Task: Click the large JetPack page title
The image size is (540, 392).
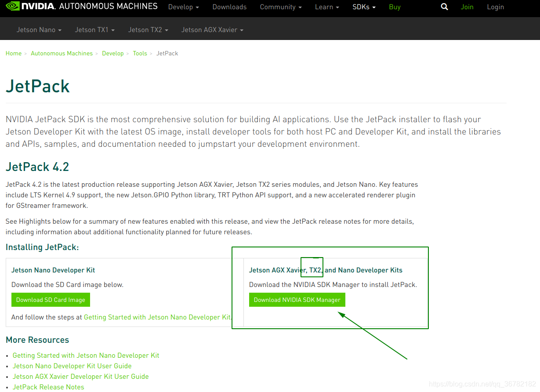Action: (x=38, y=86)
